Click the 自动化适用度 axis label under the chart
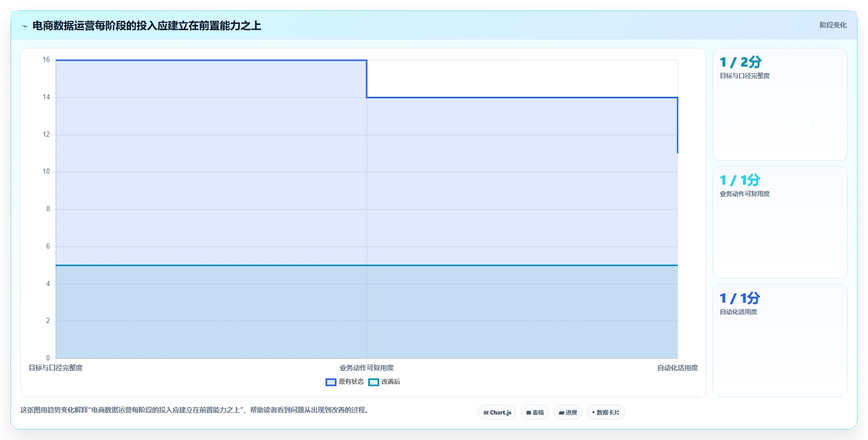Image resolution: width=868 pixels, height=440 pixels. pos(678,368)
